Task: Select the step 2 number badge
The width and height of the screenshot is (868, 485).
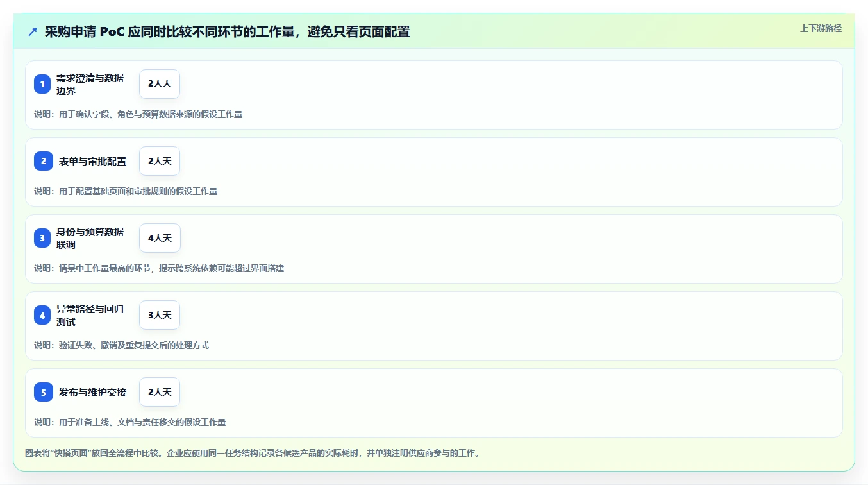Action: [x=44, y=161]
